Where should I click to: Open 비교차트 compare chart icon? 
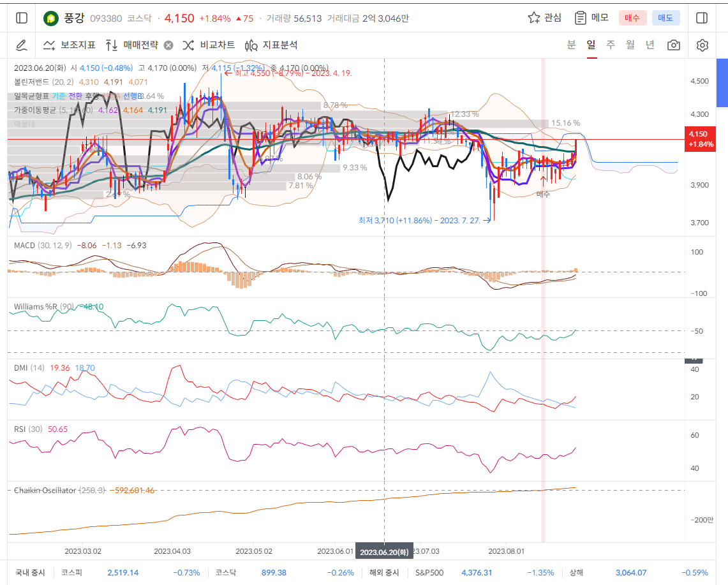point(188,45)
